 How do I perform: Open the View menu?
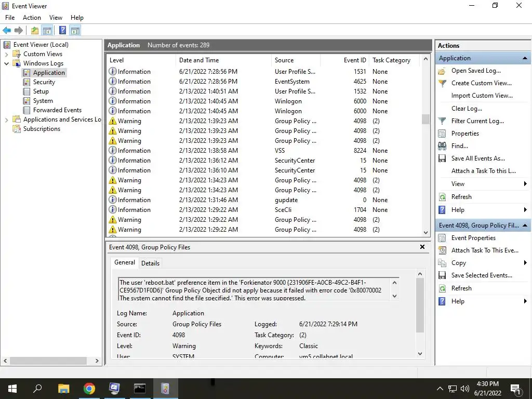coord(56,18)
